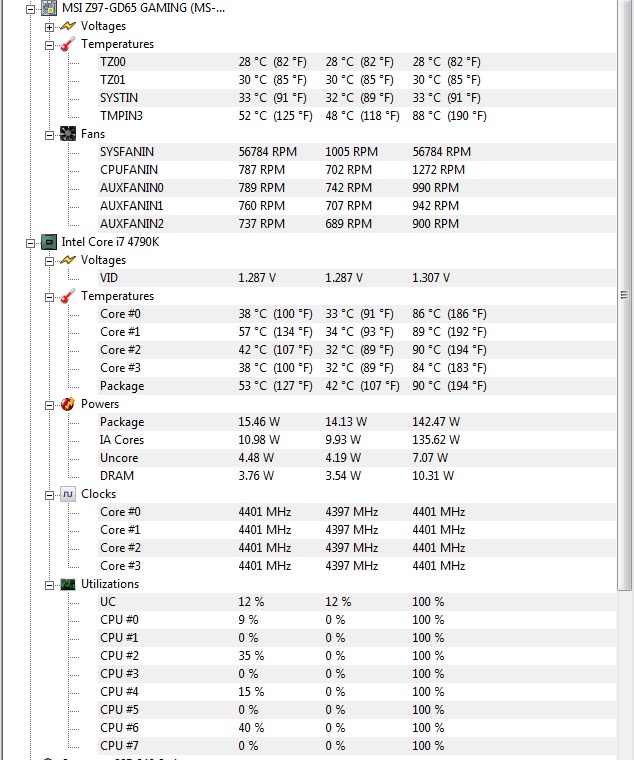Collapse the Utilizations node
This screenshot has width=634, height=760.
click(49, 585)
